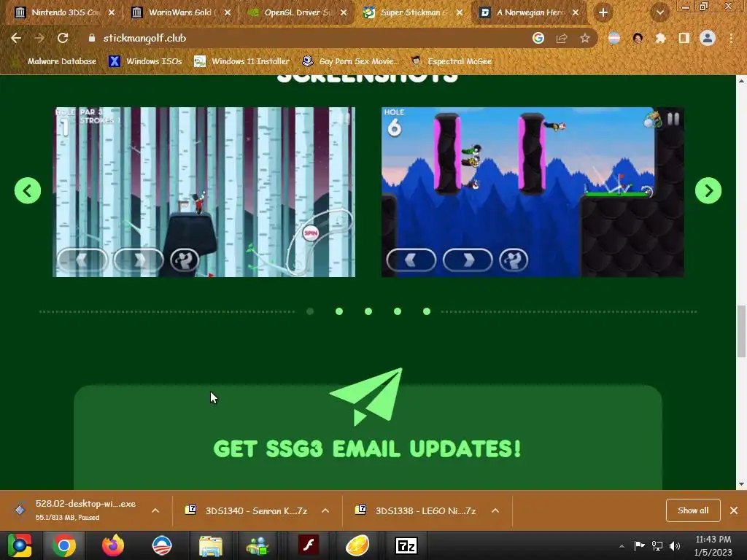The width and height of the screenshot is (747, 560).
Task: Open the Hole 6 blue mountains screenshot
Action: click(533, 192)
